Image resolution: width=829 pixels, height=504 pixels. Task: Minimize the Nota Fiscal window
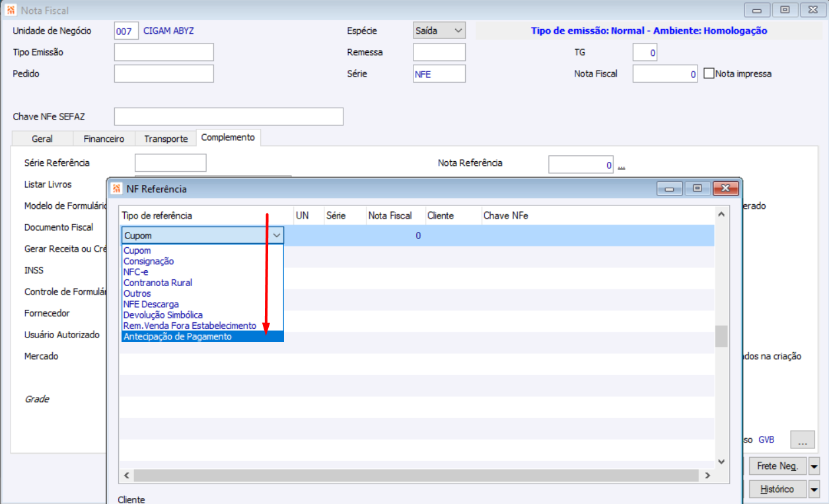pos(757,11)
